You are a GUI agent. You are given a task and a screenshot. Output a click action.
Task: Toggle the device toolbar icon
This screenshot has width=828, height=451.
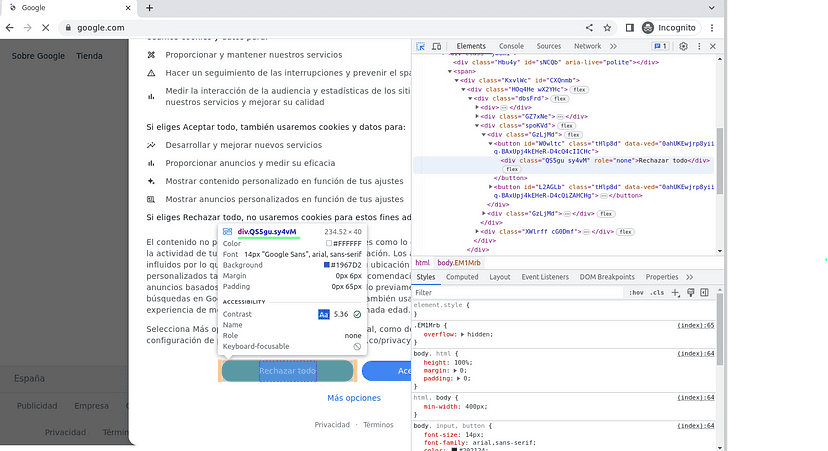pos(437,46)
